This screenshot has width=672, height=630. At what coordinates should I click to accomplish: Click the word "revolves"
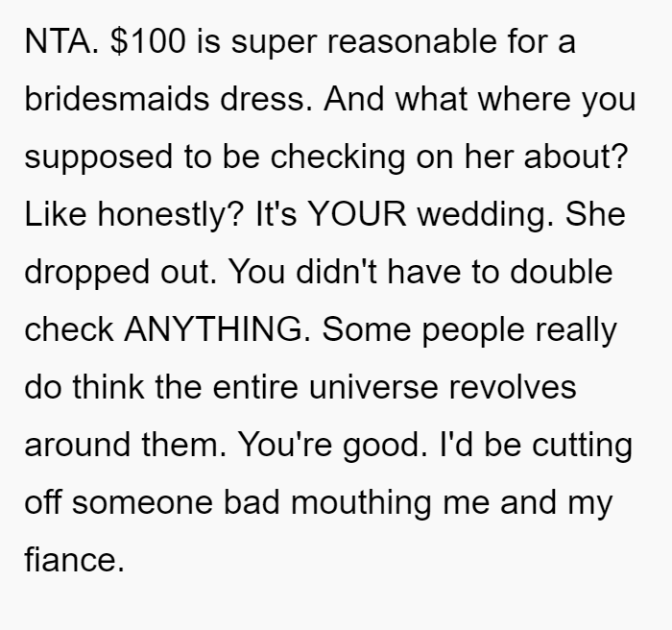(x=512, y=388)
